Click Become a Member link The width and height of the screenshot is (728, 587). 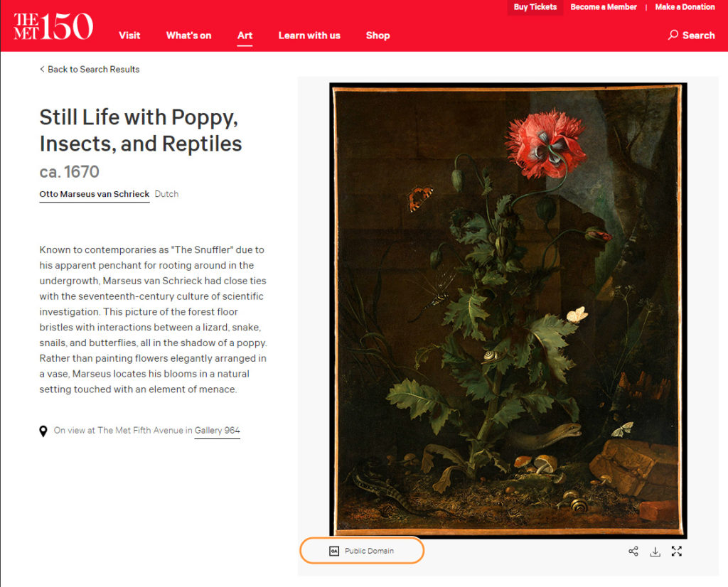pyautogui.click(x=604, y=7)
